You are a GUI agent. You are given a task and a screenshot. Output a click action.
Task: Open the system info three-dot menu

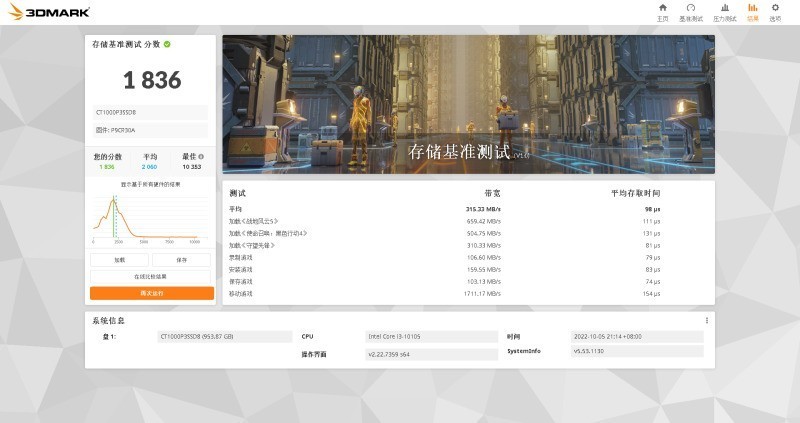tap(707, 320)
